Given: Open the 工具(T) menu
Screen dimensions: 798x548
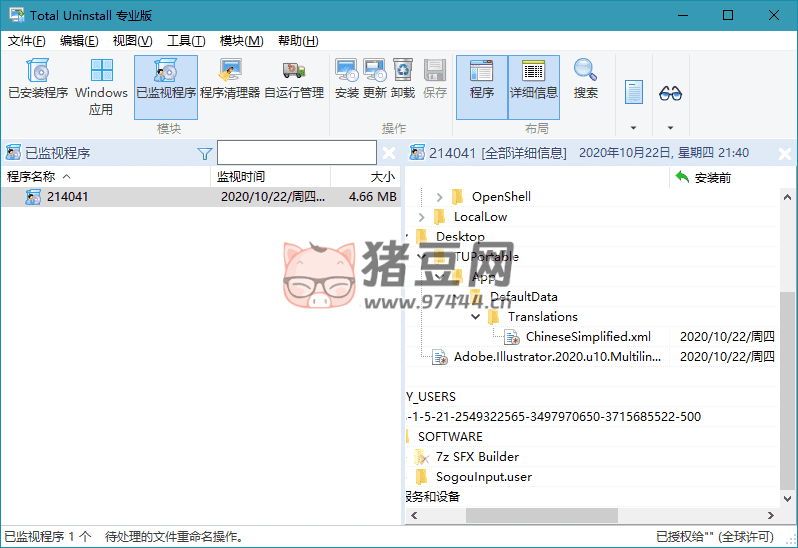Looking at the screenshot, I should tap(185, 41).
